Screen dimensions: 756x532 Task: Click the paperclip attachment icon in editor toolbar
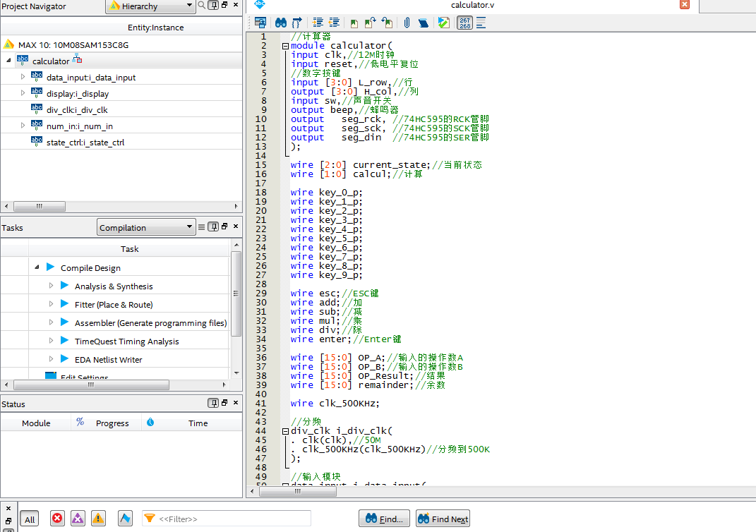407,23
